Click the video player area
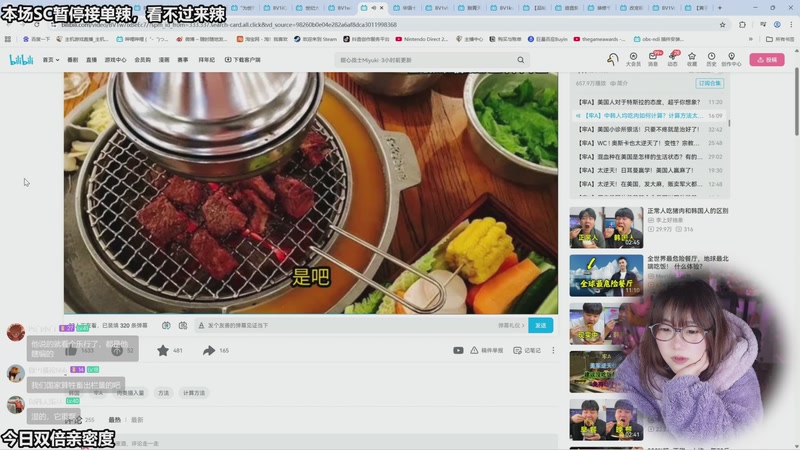Viewport: 800px width, 450px height. click(311, 193)
